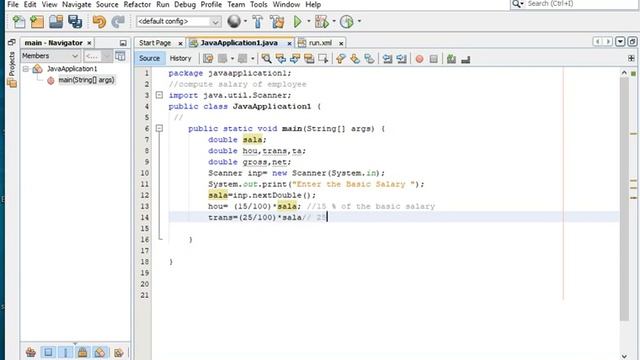This screenshot has height=360, width=640.
Task: Click the globe browser icon in toolbar
Action: tap(234, 21)
